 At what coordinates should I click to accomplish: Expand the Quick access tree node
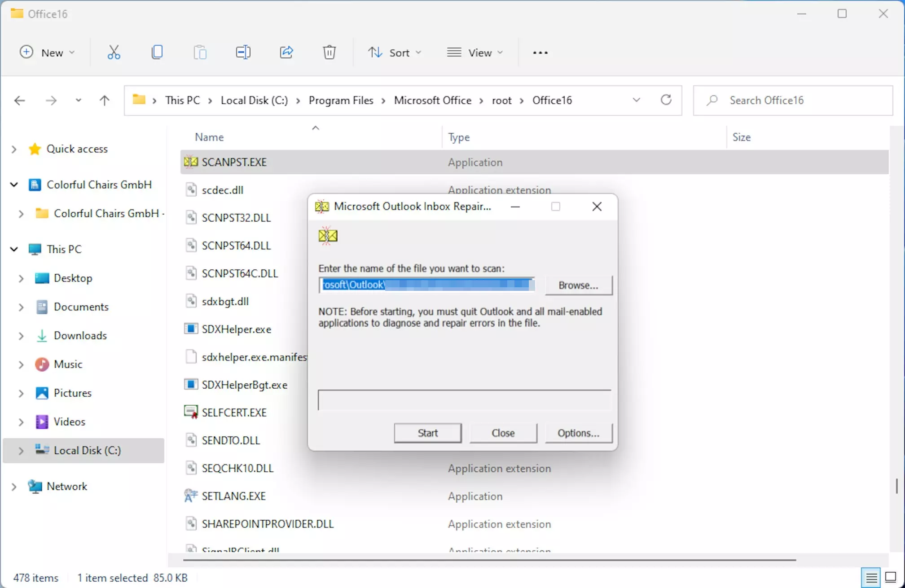click(14, 149)
